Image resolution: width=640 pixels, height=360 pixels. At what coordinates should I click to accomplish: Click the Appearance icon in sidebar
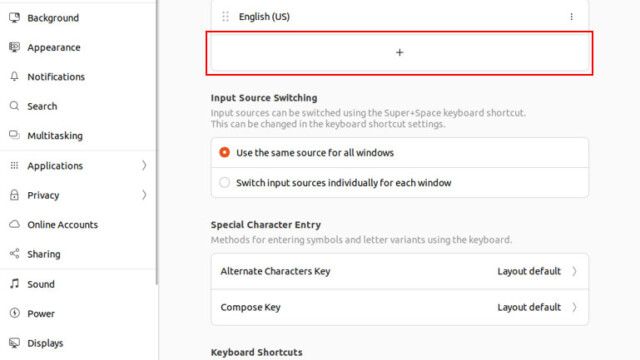14,47
